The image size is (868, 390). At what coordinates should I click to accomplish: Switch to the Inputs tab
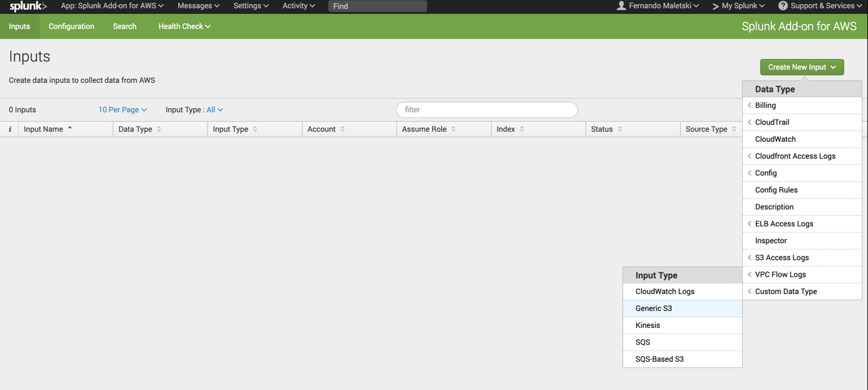(19, 26)
